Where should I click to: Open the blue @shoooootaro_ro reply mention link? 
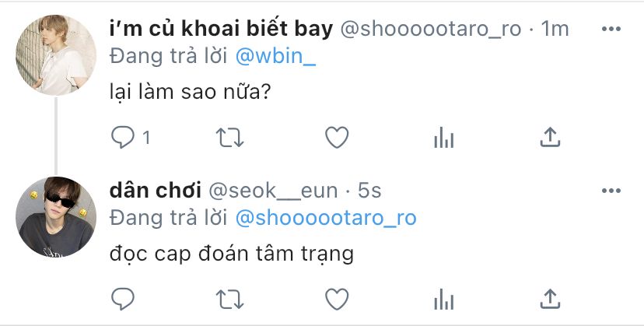click(x=326, y=218)
